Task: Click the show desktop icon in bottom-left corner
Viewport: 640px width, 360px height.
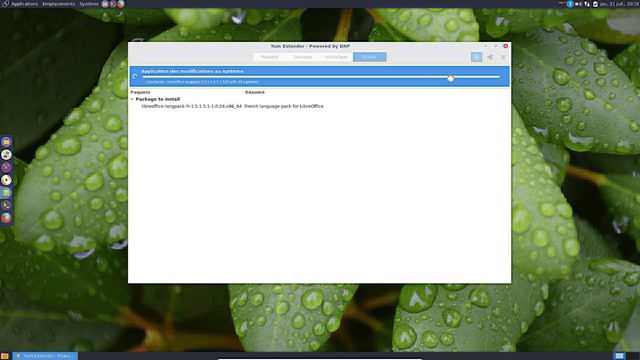Action: pos(4,356)
